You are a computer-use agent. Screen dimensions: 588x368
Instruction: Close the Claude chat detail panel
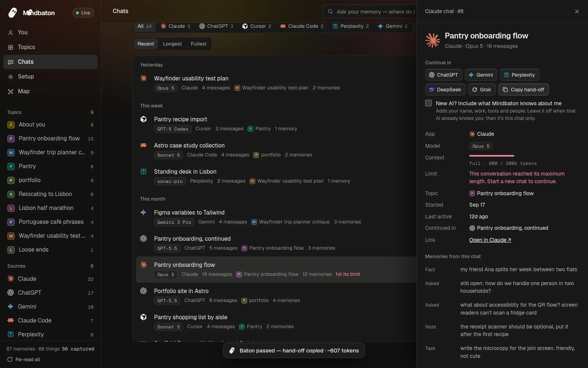pyautogui.click(x=577, y=11)
